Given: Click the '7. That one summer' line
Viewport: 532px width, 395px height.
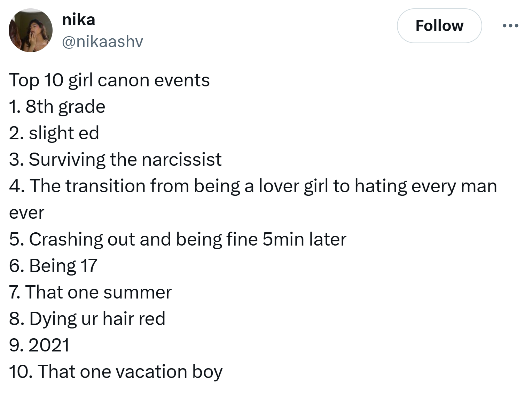Looking at the screenshot, I should coord(91,292).
